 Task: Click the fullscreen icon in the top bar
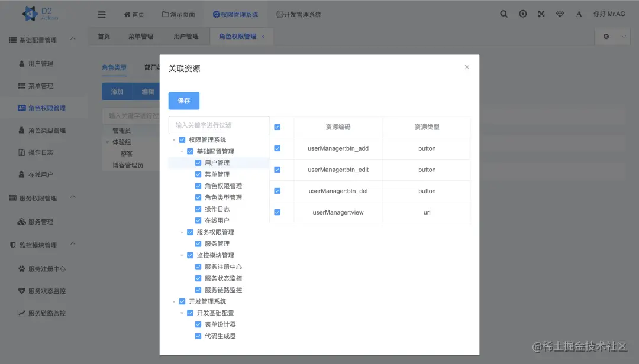click(x=541, y=14)
